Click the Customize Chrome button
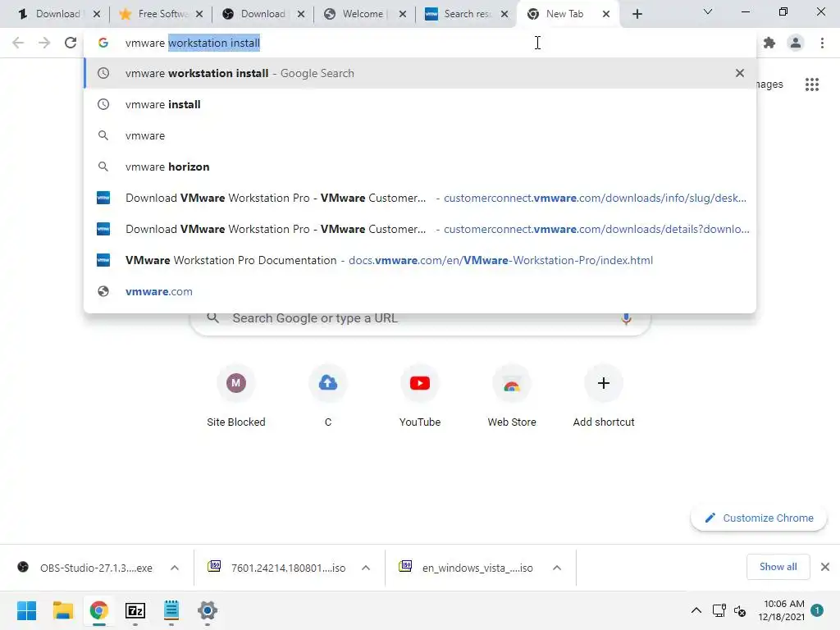 pyautogui.click(x=759, y=518)
